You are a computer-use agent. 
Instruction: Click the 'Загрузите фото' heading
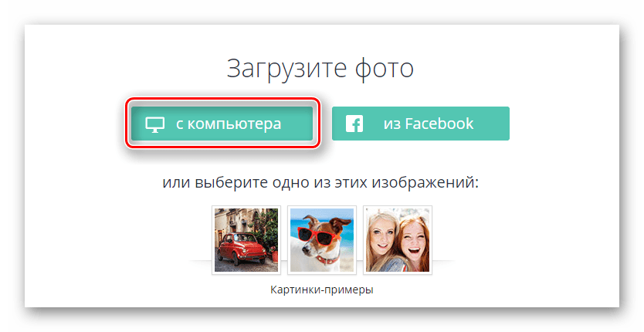[320, 69]
